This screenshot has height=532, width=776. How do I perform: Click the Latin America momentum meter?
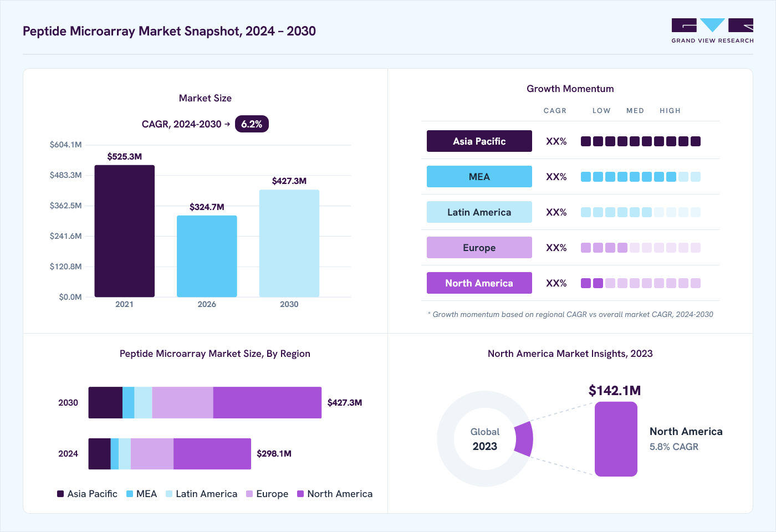click(641, 212)
